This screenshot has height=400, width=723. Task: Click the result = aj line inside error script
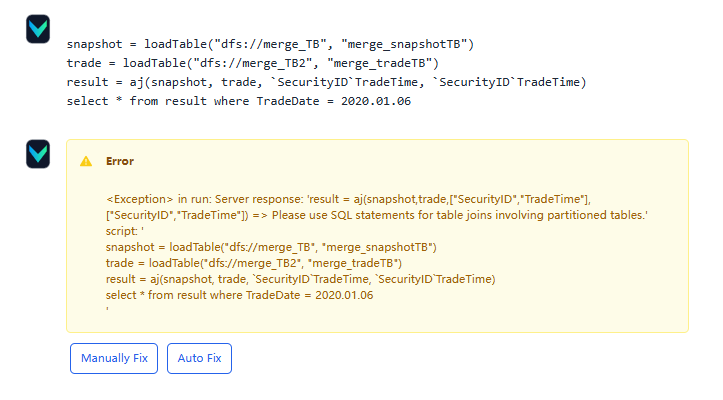300,279
